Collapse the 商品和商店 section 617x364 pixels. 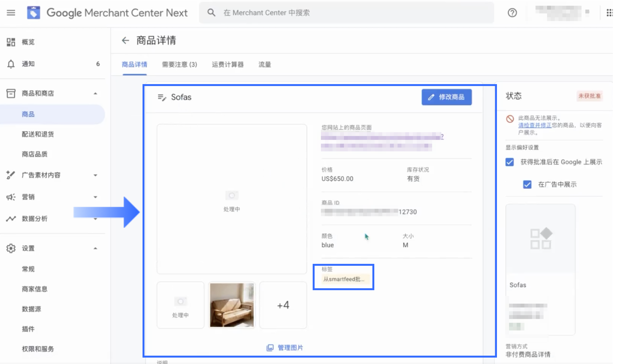95,93
